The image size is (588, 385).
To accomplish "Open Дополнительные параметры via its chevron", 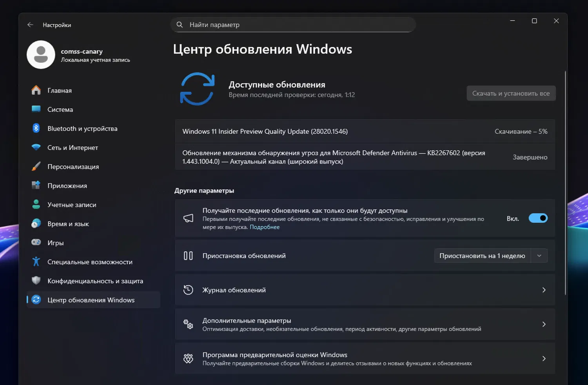I will [x=544, y=324].
